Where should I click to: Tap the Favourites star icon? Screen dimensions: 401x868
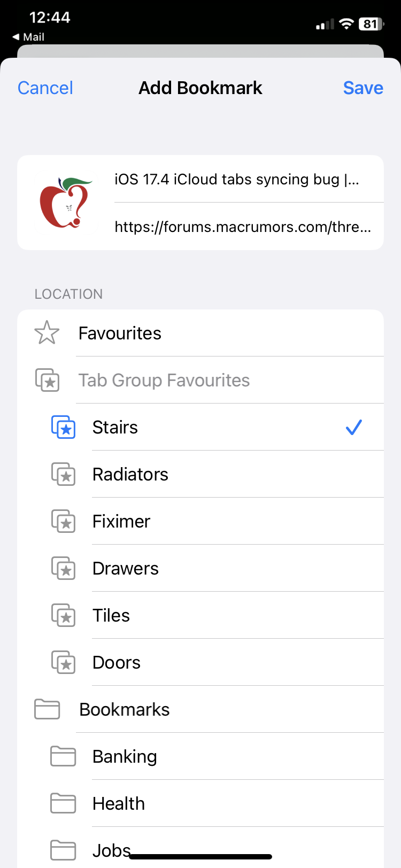47,333
